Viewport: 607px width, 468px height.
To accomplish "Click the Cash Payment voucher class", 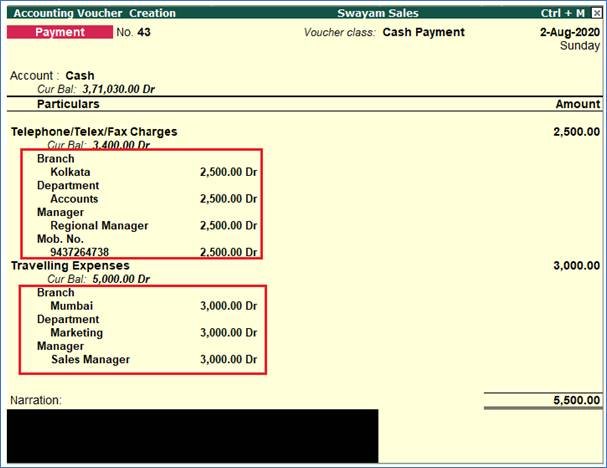I will click(x=423, y=32).
